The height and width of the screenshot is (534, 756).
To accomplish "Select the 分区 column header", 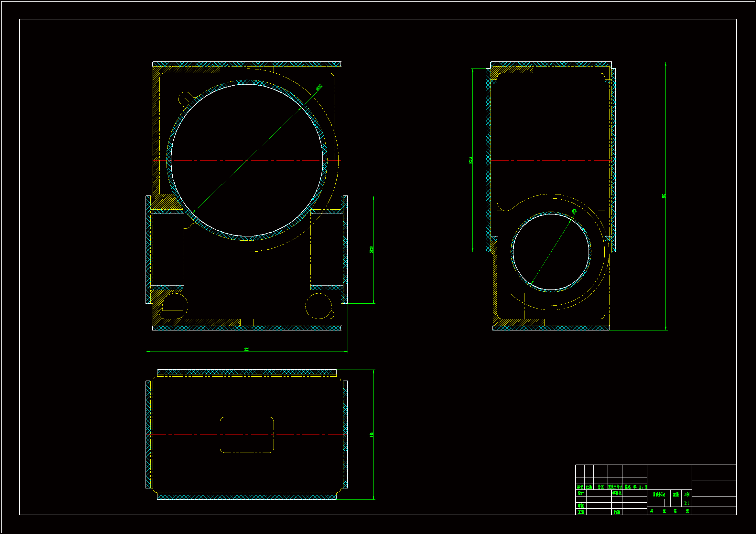I will click(600, 487).
